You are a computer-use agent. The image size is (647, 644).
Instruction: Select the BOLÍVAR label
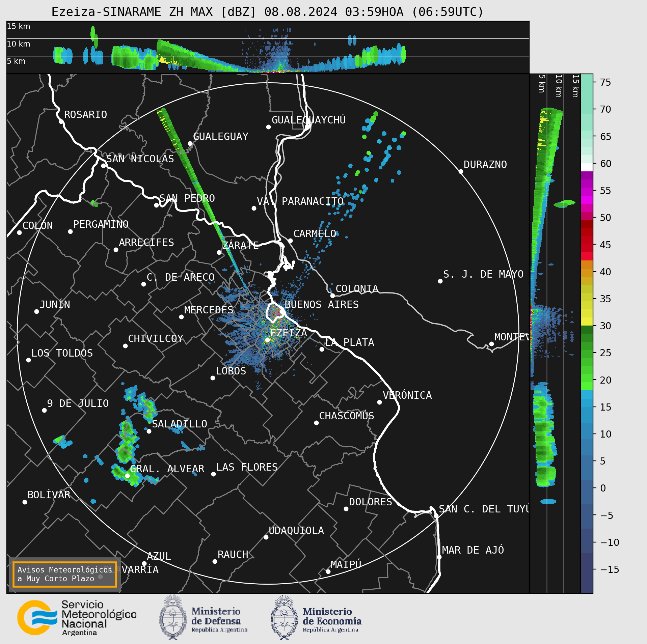coord(49,495)
